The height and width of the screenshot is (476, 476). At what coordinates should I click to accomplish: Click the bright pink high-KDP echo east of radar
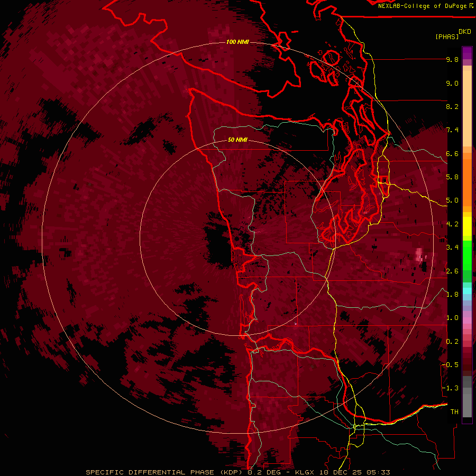point(419,254)
